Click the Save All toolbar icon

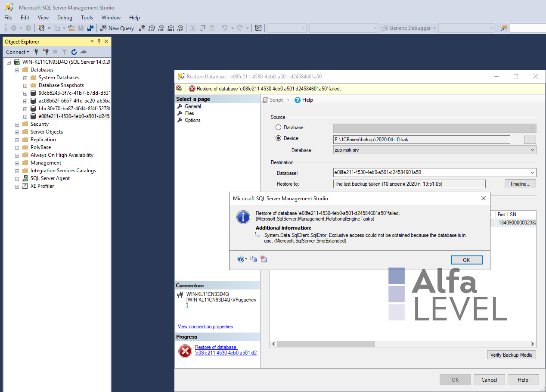90,28
